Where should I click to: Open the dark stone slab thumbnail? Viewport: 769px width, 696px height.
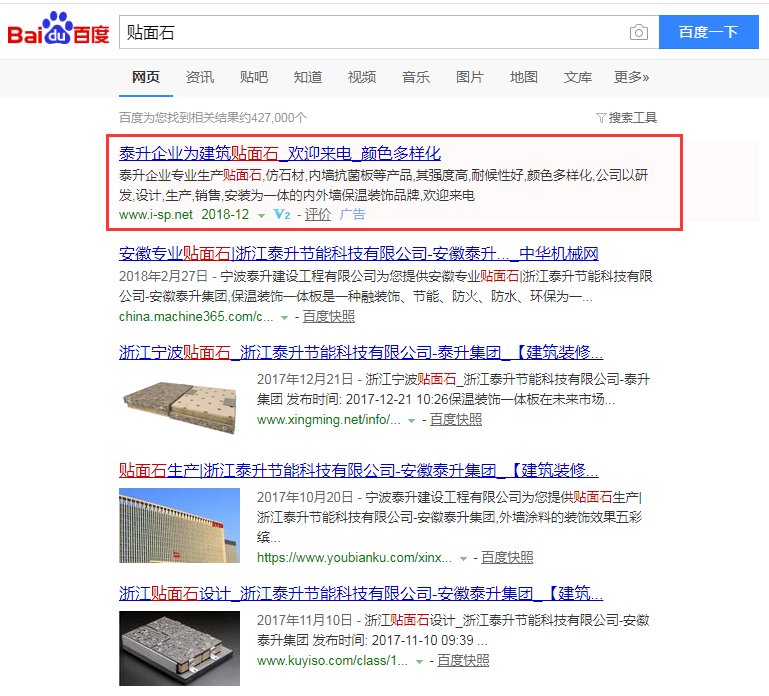coord(179,648)
